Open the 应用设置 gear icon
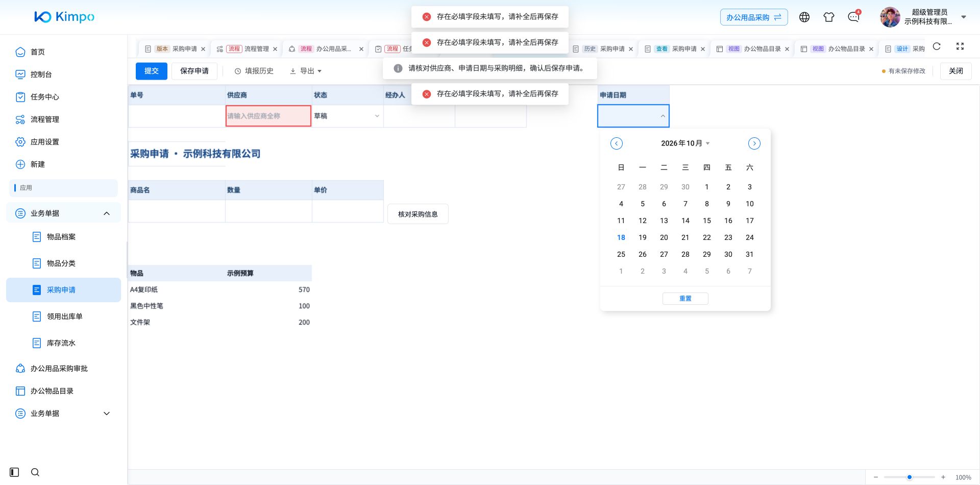Image resolution: width=980 pixels, height=485 pixels. coord(20,142)
